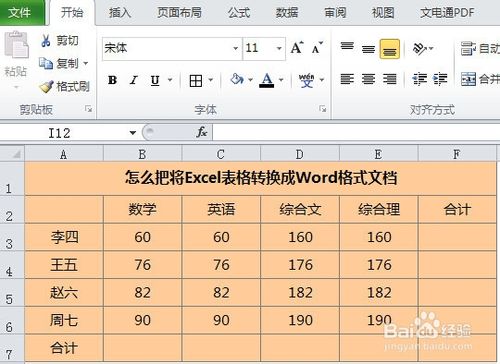Screen dimensions: 500x364
Task: Select the Format Painter (格式刷) tool
Action: (64, 86)
